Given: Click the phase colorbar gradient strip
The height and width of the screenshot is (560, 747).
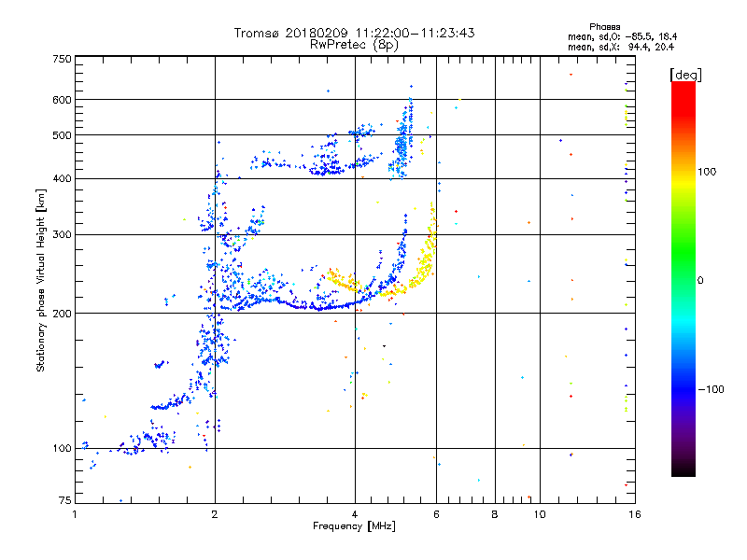Looking at the screenshot, I should click(x=684, y=278).
